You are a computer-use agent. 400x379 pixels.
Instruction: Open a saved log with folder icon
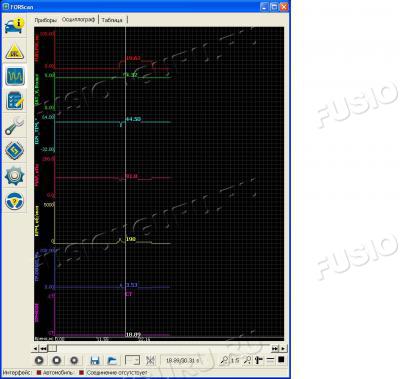pyautogui.click(x=112, y=360)
